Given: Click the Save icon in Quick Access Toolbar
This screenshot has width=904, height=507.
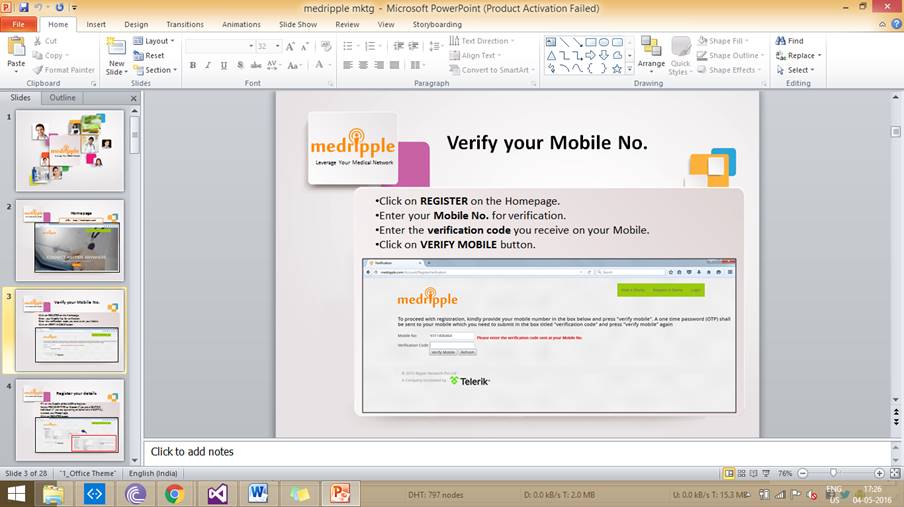Looking at the screenshot, I should (x=24, y=7).
